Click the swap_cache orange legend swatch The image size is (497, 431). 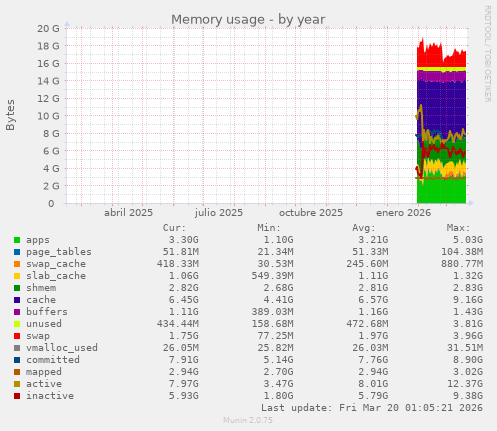click(17, 264)
